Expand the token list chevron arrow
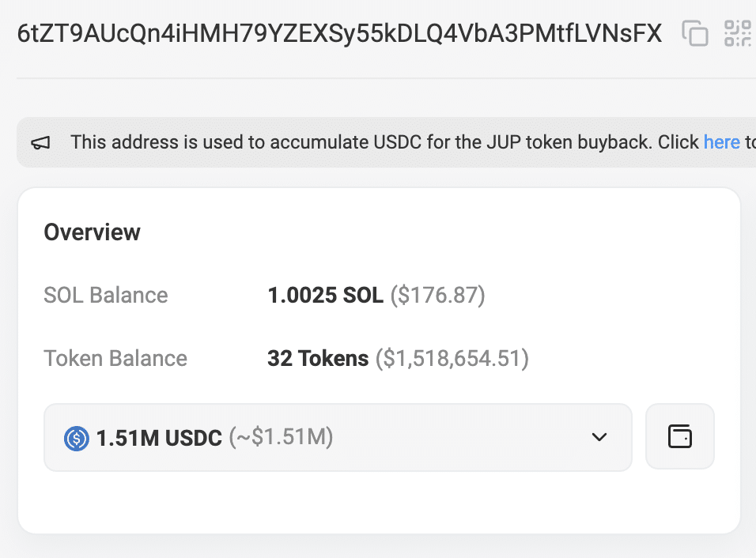Viewport: 756px width, 558px height. coord(599,437)
